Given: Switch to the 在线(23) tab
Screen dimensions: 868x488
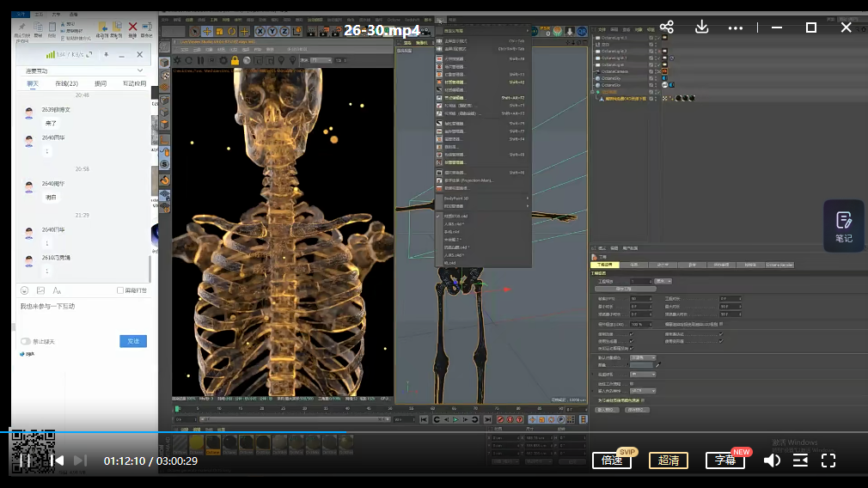Looking at the screenshot, I should tap(66, 83).
